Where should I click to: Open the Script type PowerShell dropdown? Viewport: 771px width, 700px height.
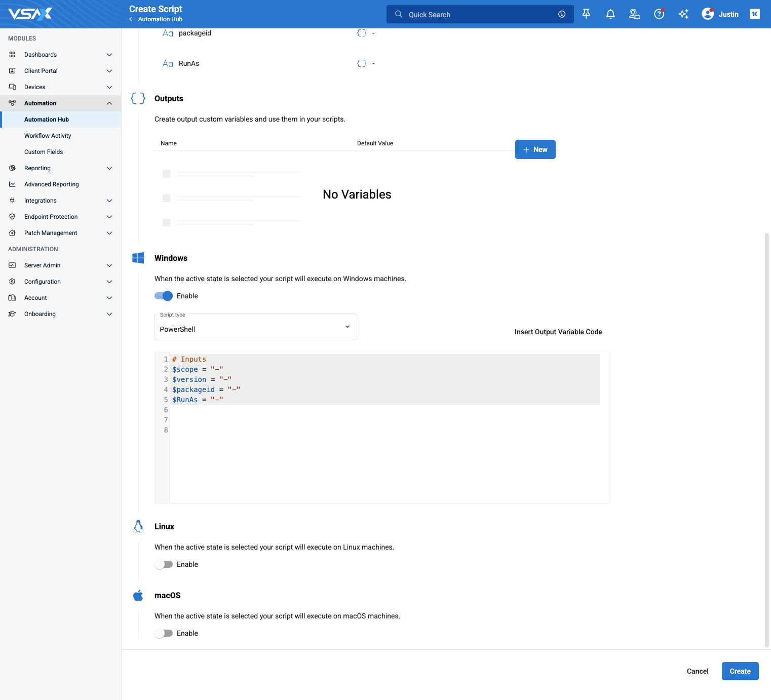point(256,327)
